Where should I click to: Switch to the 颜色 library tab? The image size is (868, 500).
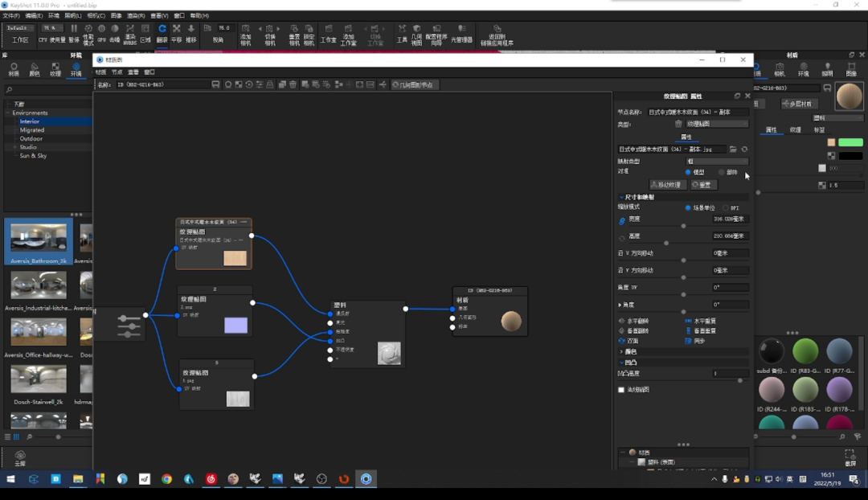(x=35, y=69)
